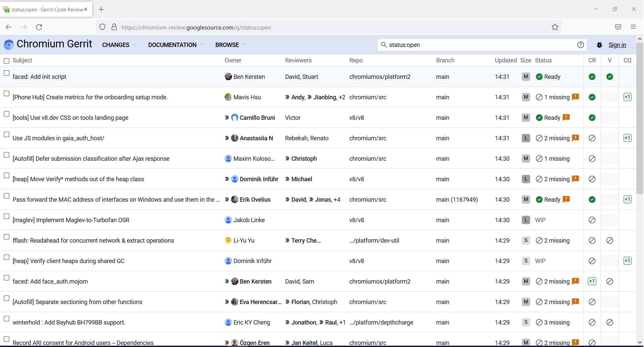The image size is (644, 347).
Task: Click the WIP status on the maglev row
Action: pyautogui.click(x=540, y=220)
